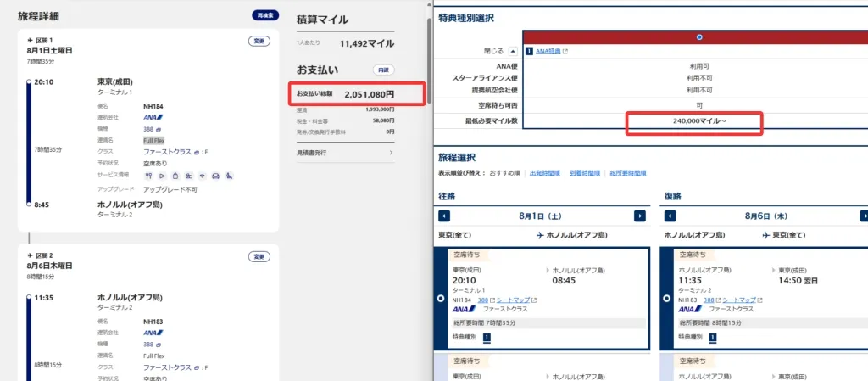
Task: Select return flight NH183 radio button
Action: pos(668,298)
